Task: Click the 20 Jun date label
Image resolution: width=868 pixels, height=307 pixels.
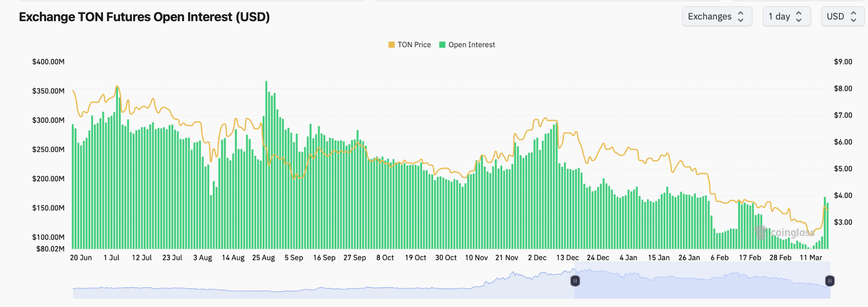Action: click(81, 258)
